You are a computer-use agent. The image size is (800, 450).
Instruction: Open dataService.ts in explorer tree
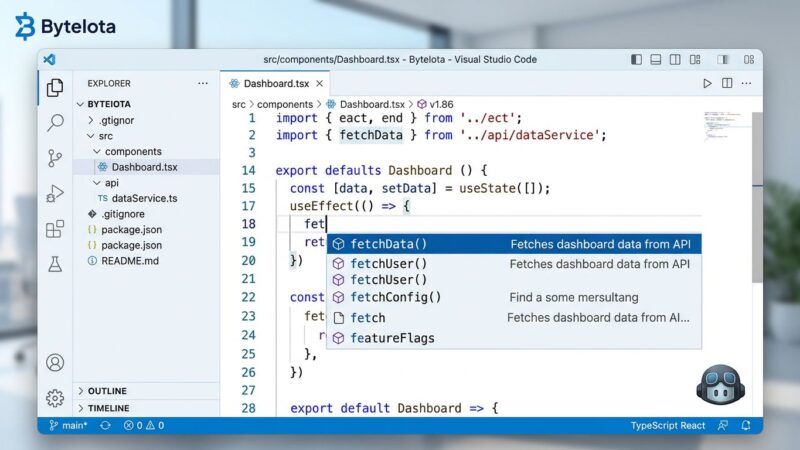pos(146,198)
